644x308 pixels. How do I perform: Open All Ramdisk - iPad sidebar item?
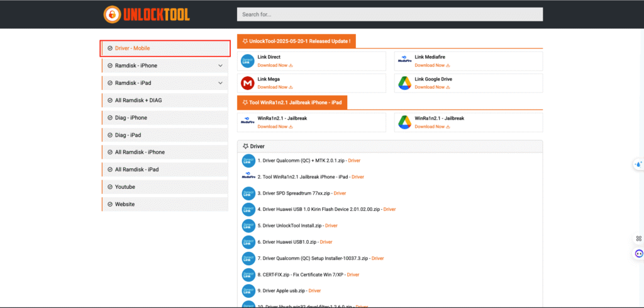pos(165,169)
